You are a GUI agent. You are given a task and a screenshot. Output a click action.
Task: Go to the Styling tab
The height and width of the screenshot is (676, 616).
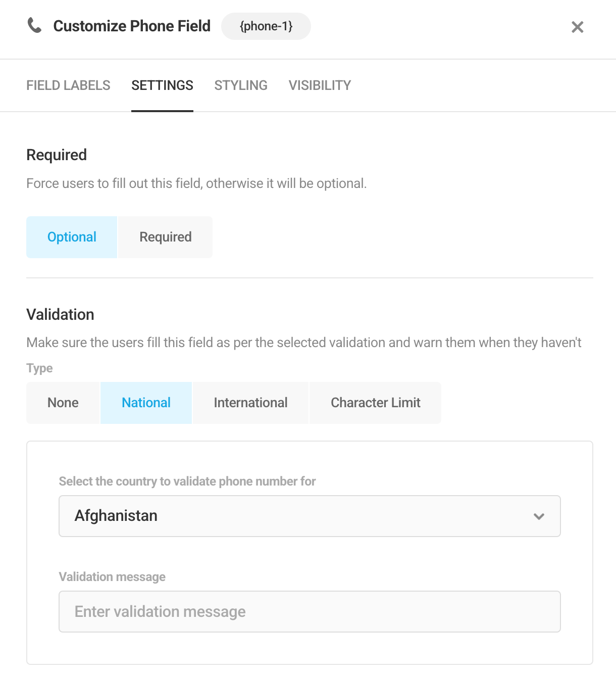[241, 85]
